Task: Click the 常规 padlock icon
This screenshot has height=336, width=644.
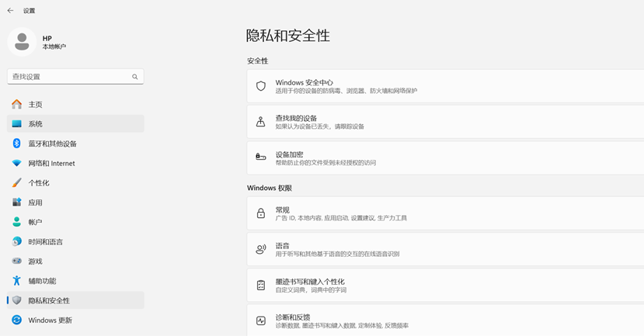Action: (261, 213)
